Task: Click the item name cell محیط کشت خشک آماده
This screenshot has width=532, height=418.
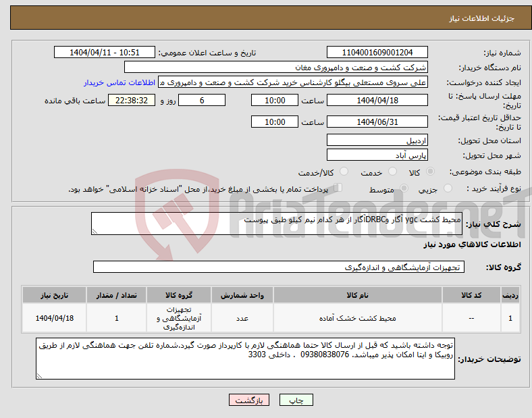Action: coord(357,318)
